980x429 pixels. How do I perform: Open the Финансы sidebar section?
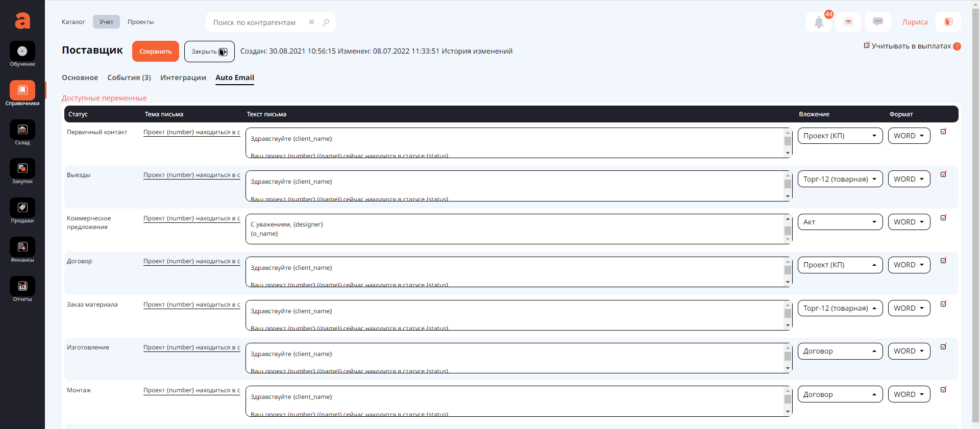22,250
